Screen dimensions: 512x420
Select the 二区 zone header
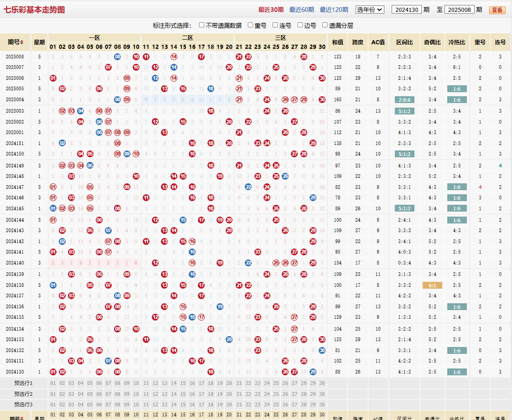(x=187, y=37)
